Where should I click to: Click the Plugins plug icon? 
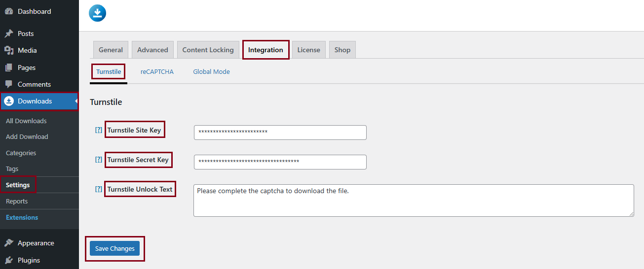pos(9,260)
